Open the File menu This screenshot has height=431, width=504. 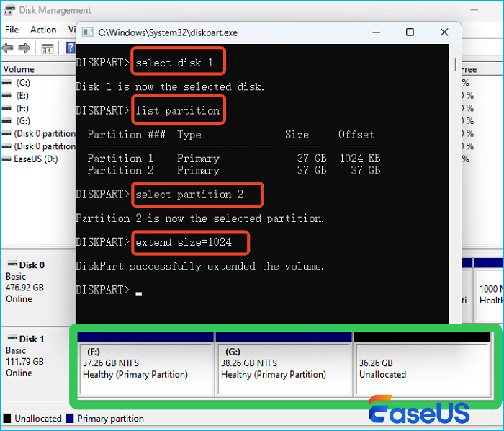12,30
